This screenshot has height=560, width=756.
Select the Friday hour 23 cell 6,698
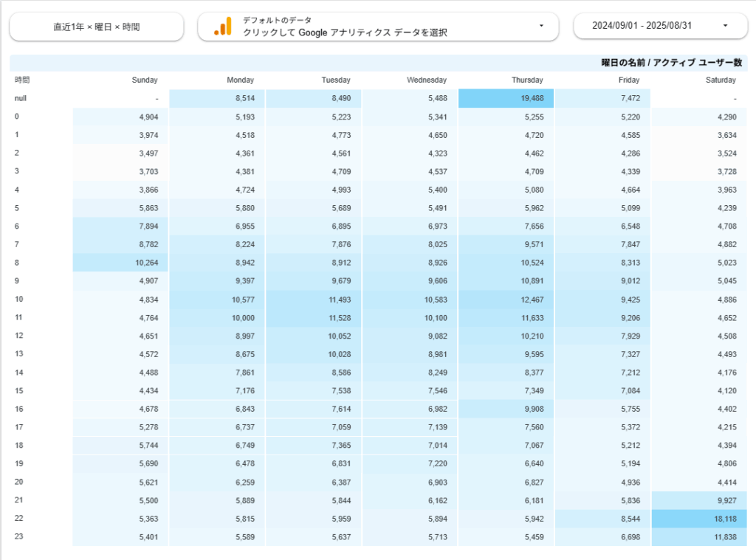pyautogui.click(x=602, y=537)
